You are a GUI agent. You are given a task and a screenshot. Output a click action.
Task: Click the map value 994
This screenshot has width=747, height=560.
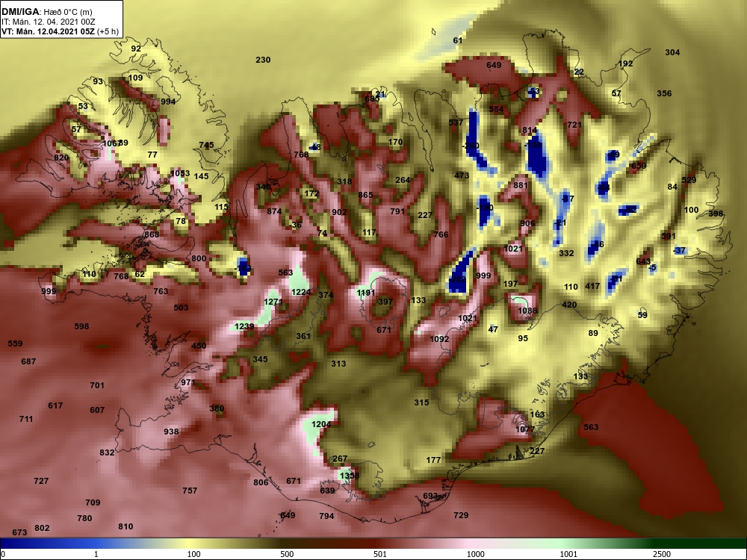[168, 102]
